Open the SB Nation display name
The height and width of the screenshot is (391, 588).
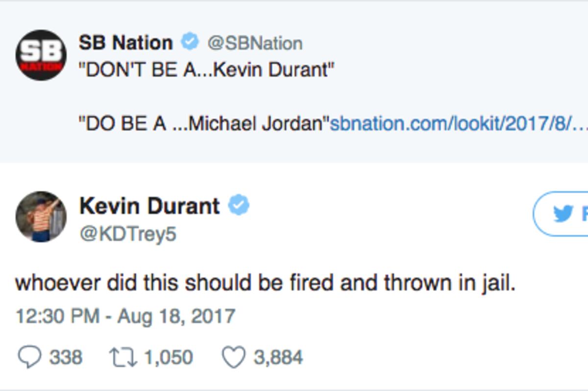126,43
